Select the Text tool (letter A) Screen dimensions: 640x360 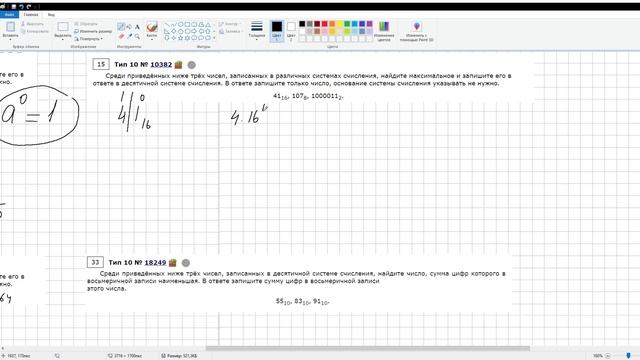click(x=137, y=27)
